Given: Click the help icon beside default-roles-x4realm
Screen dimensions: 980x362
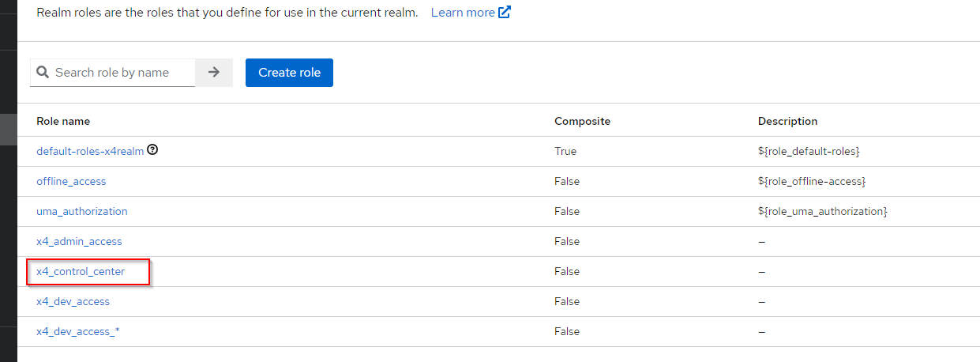Looking at the screenshot, I should click(152, 150).
